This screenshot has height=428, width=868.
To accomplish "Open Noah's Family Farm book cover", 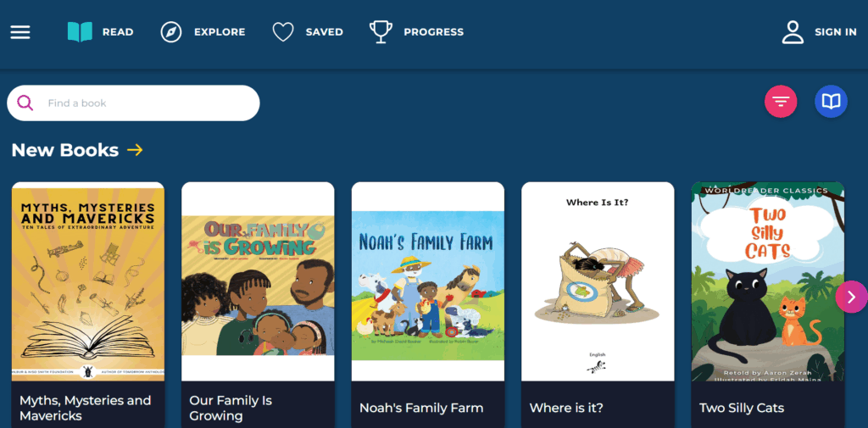I will click(428, 282).
